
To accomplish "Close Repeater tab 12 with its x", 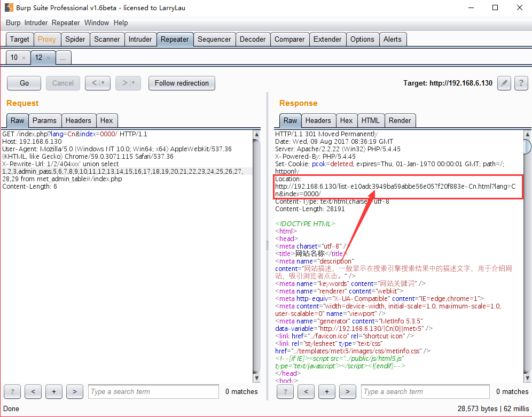I will [48, 58].
